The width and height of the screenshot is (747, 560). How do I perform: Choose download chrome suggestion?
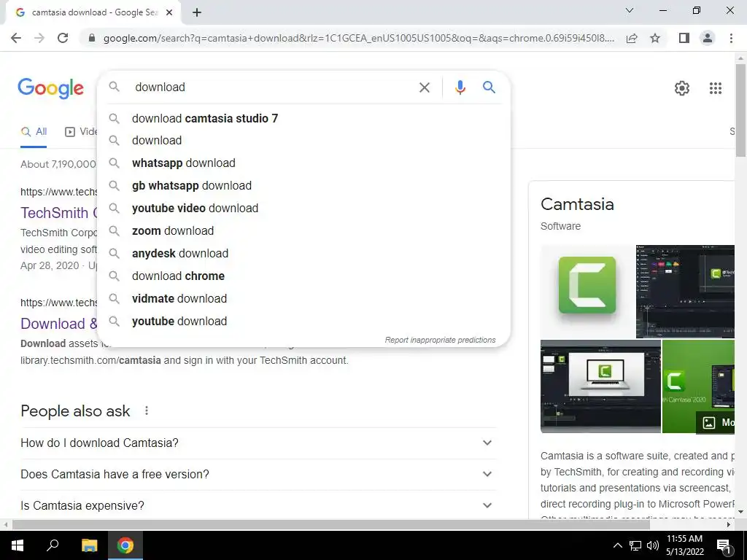click(x=303, y=276)
